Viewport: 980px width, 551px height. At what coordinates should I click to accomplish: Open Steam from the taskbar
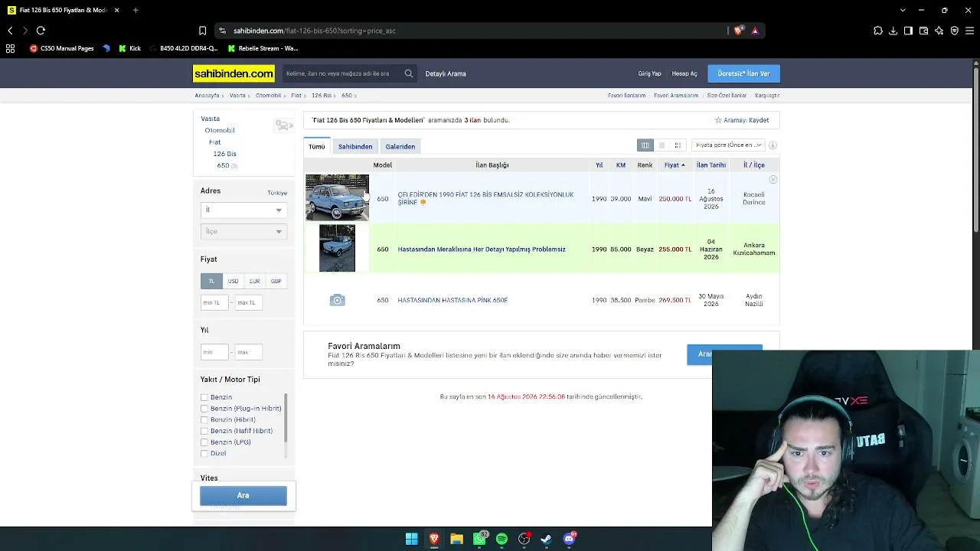546,539
